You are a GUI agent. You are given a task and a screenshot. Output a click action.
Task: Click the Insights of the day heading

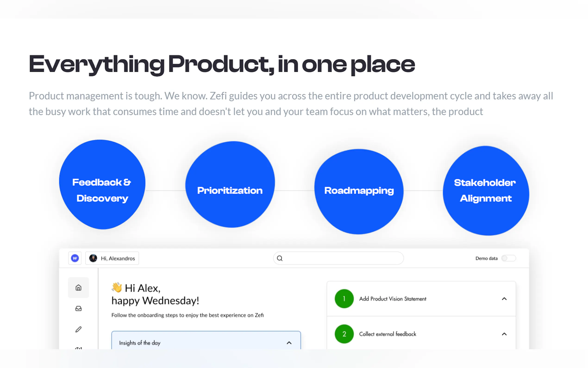tap(140, 343)
